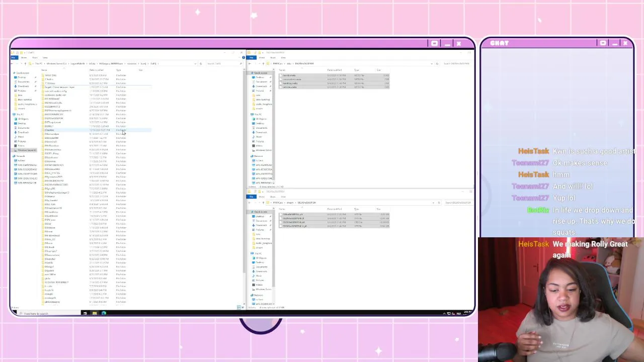Open address history dropdown in bottom-right window
644x362 pixels.
[433, 203]
